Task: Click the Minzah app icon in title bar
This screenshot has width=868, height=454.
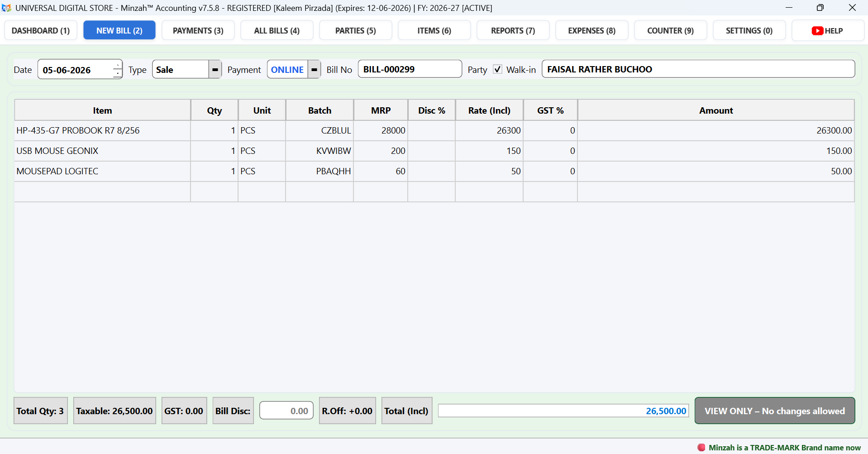Action: coord(6,8)
